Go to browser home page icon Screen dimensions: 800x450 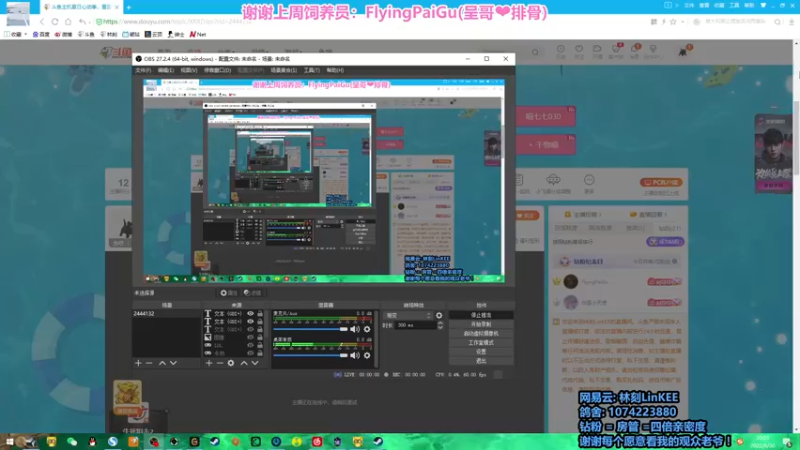68,21
